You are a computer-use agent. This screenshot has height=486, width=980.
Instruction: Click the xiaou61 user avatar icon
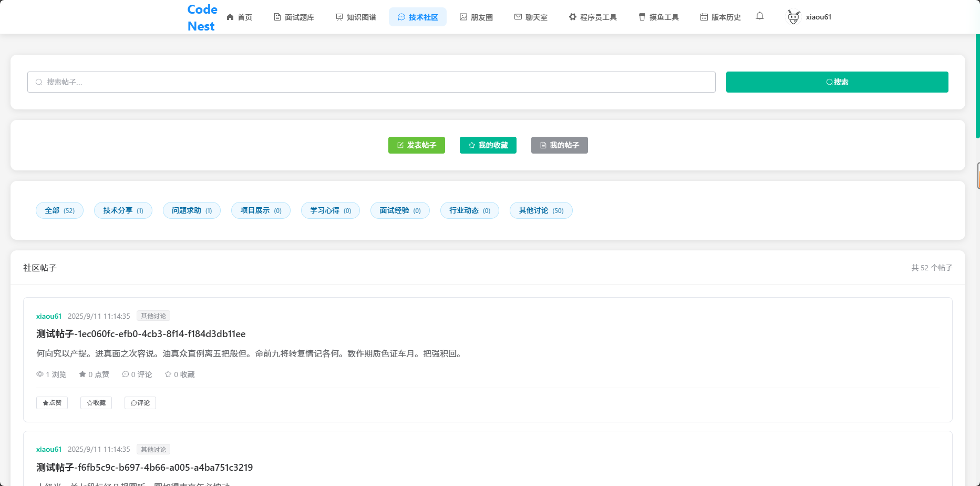point(793,17)
